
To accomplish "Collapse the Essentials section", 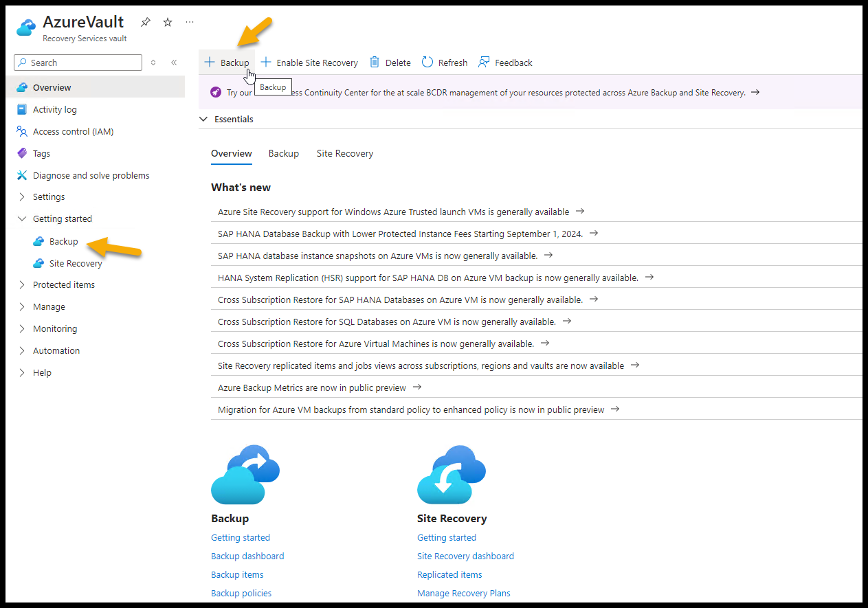I will click(x=203, y=119).
